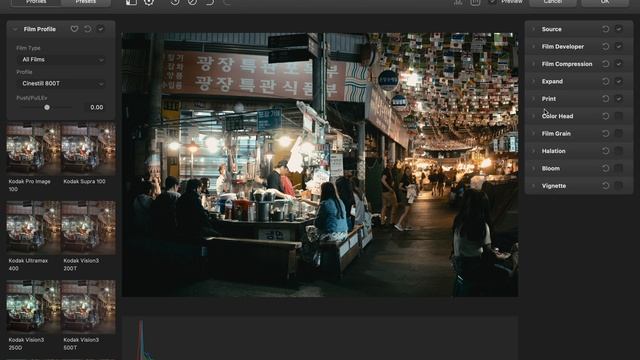Viewport: 640px width, 360px height.
Task: Adjust the Push/Pull EV slider handle
Action: pyautogui.click(x=47, y=107)
